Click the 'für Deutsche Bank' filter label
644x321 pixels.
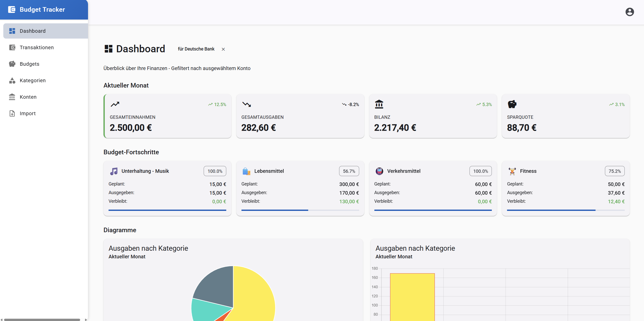click(x=196, y=49)
